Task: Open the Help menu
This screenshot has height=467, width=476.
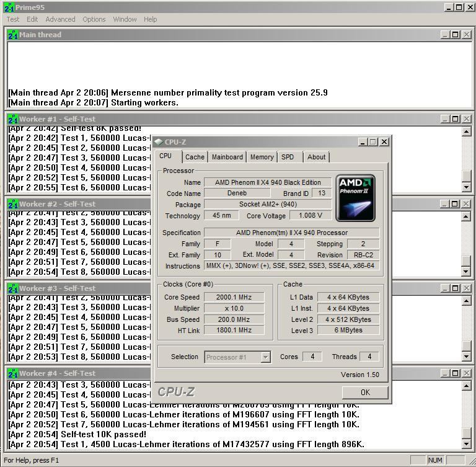Action: (150, 19)
